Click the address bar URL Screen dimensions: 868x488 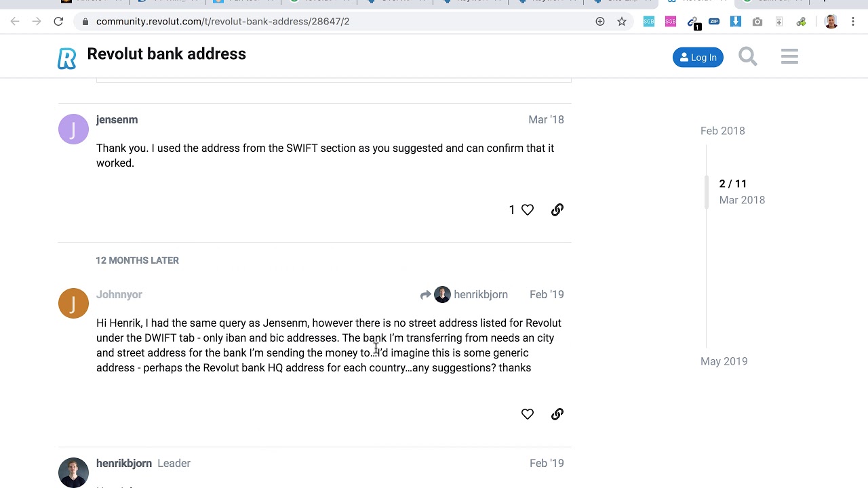click(222, 22)
